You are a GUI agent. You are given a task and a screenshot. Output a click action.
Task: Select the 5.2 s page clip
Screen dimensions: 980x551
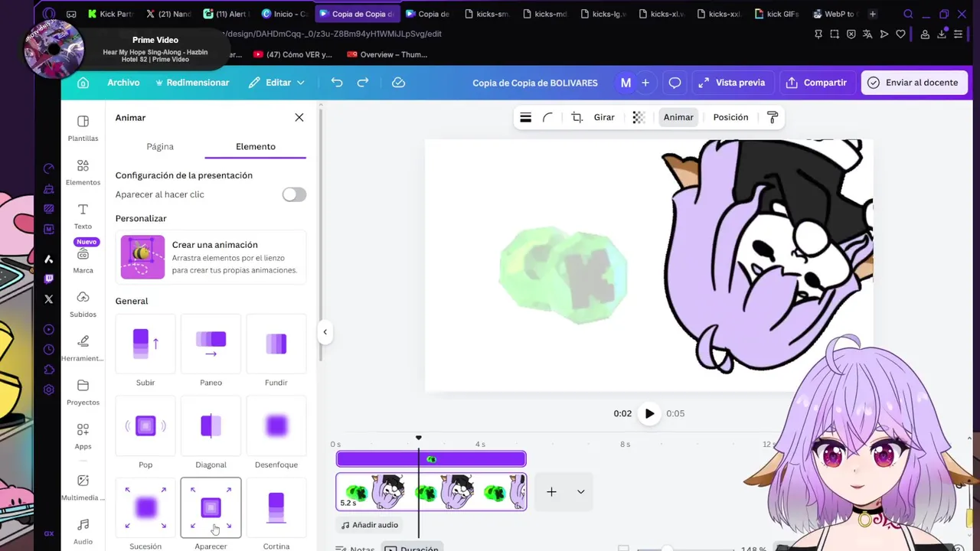click(431, 491)
